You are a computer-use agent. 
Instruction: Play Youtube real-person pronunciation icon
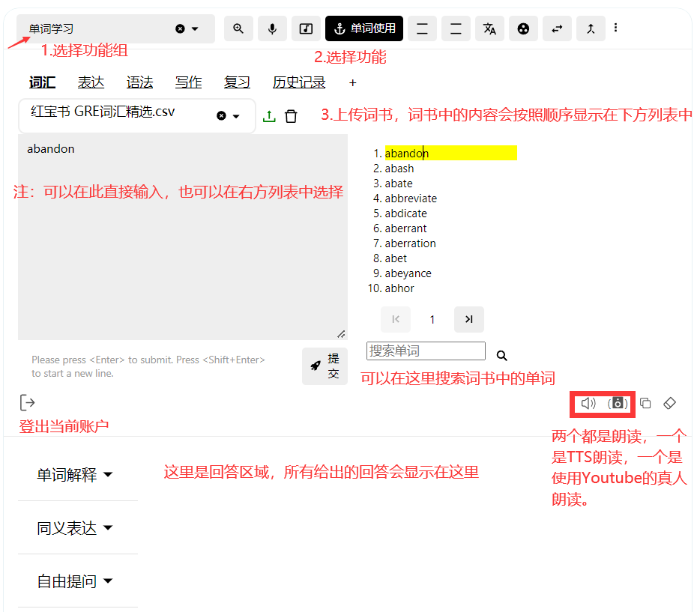tap(616, 403)
